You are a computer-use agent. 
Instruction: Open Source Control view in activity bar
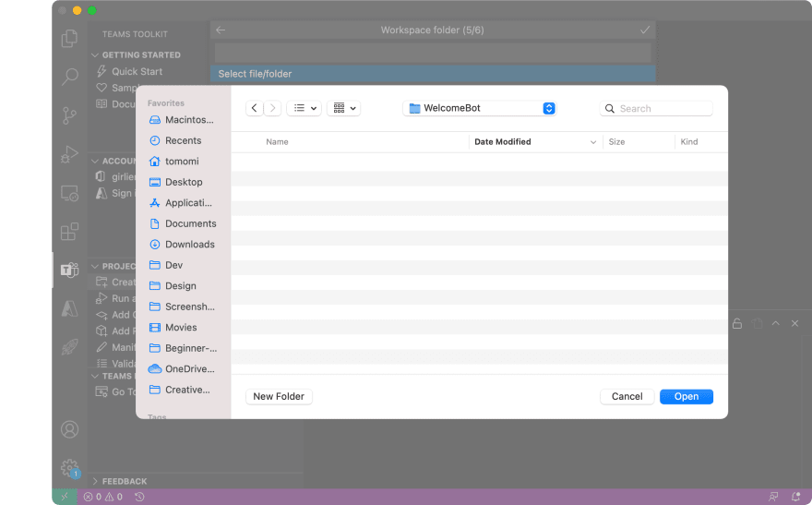coord(69,115)
